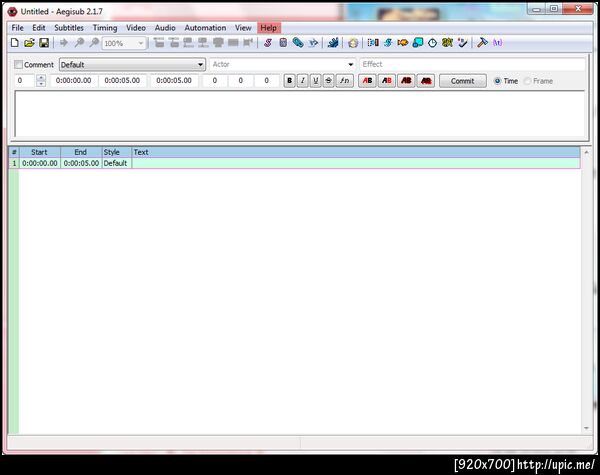Click the grid scrollbar down arrow
Viewport: 600px width, 475px height.
tap(587, 429)
